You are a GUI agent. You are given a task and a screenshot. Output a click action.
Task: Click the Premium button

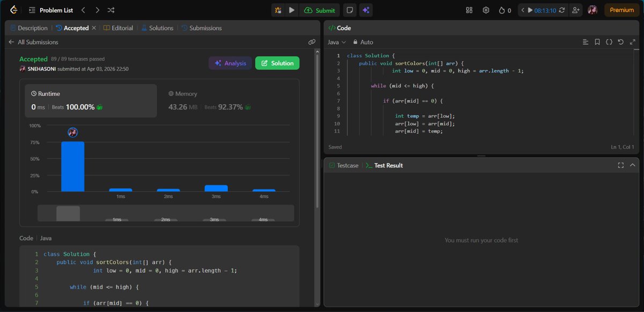tap(622, 10)
